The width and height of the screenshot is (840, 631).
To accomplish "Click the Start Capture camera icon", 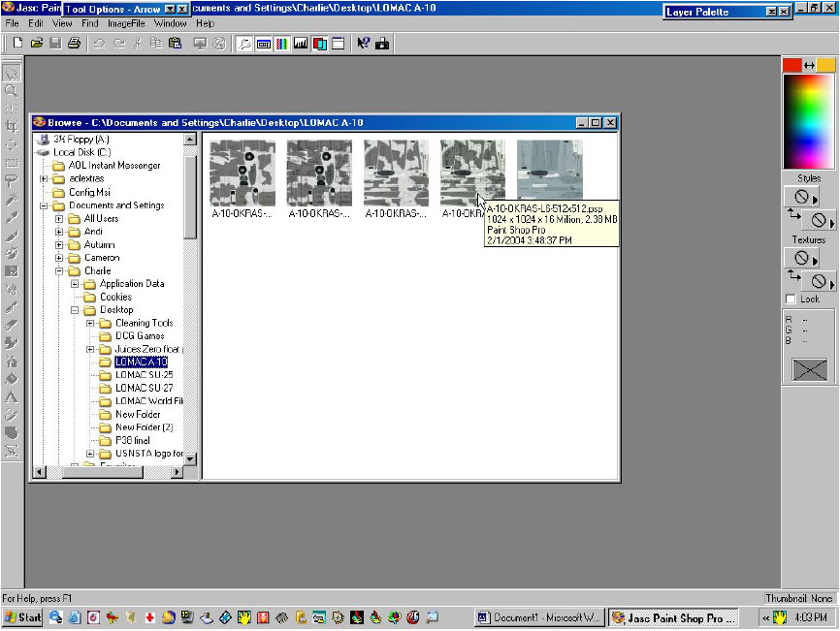I will click(382, 44).
